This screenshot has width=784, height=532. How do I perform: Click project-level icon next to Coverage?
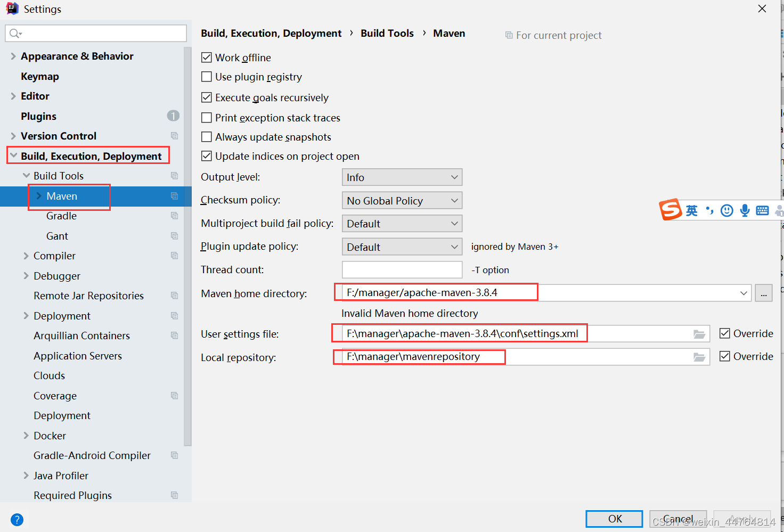(x=174, y=396)
